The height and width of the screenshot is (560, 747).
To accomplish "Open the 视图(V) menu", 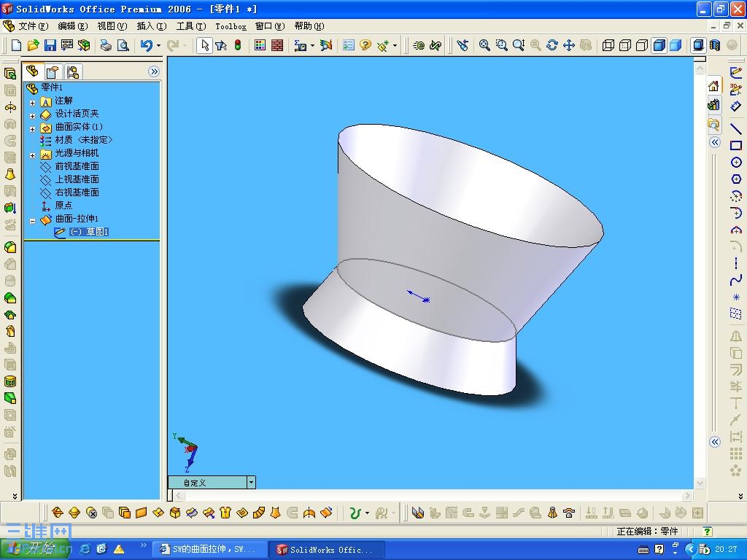I will tap(112, 26).
